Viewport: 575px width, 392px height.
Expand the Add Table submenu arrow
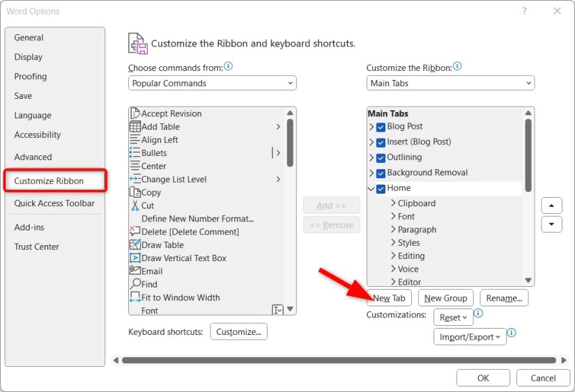pyautogui.click(x=278, y=127)
